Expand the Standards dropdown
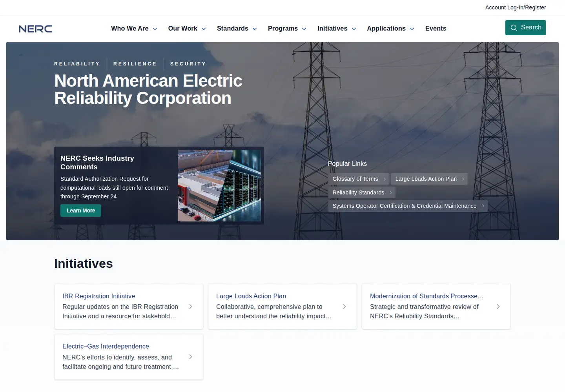The height and width of the screenshot is (392, 565). [x=237, y=29]
